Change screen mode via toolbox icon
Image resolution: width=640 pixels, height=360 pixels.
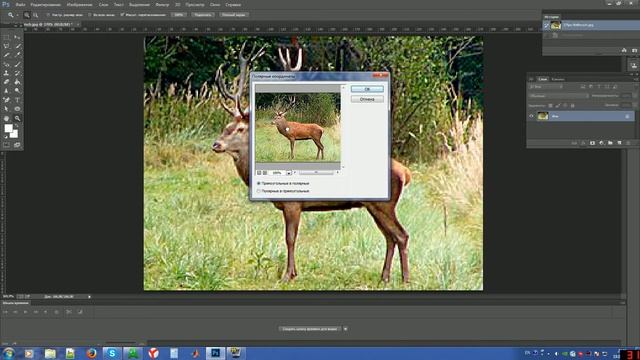17,145
